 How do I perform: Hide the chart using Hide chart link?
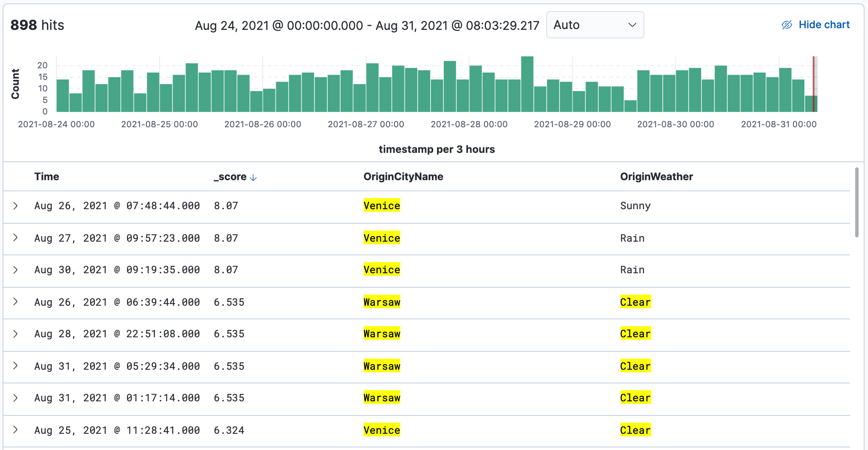coord(824,25)
